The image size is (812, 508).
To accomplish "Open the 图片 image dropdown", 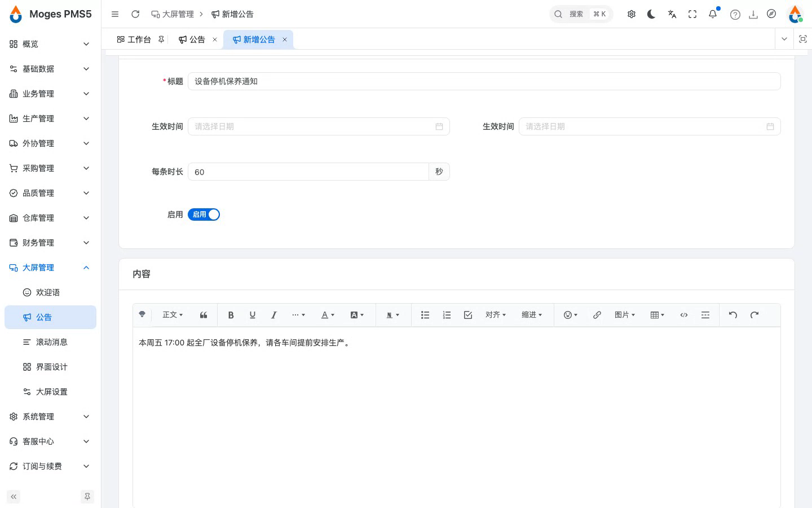I will coord(625,315).
